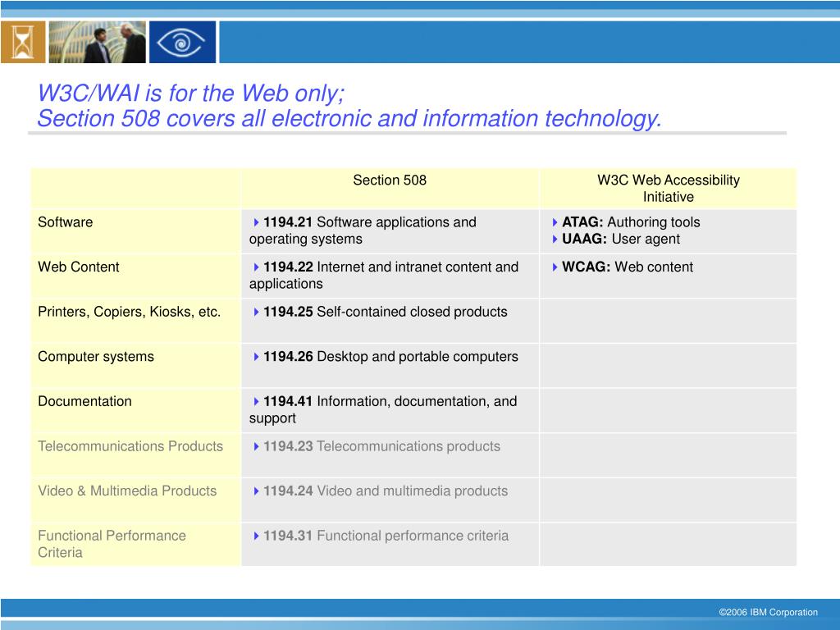This screenshot has width=840, height=630.
Task: Select 'Printers, Copiers, Kiosks, etc.' row label
Action: coord(129,312)
